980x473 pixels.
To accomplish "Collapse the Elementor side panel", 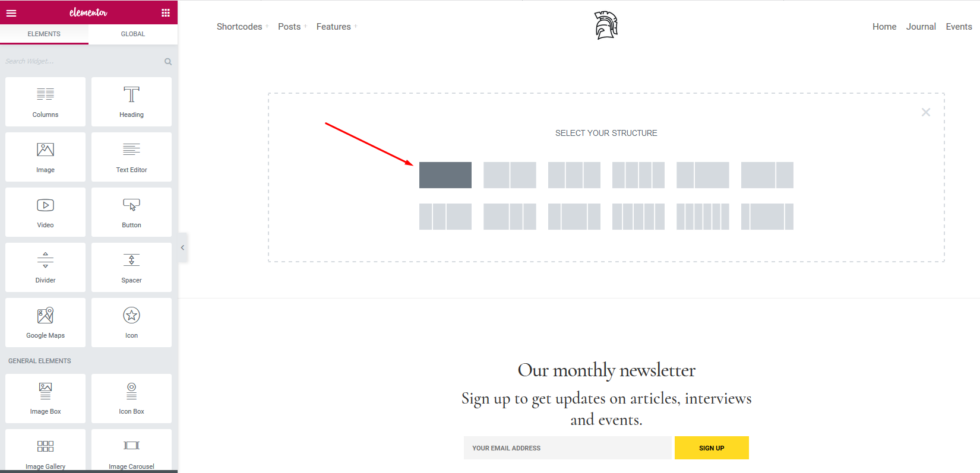I will [182, 247].
